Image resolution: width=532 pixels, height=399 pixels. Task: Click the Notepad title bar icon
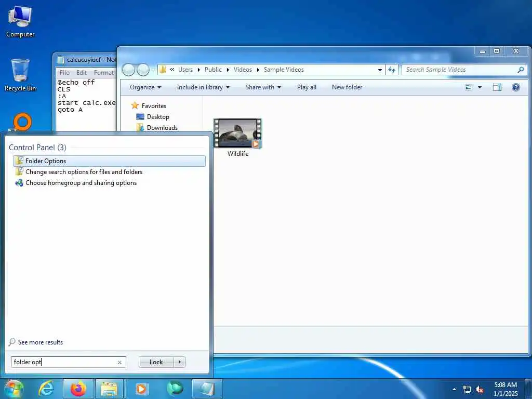(61, 60)
